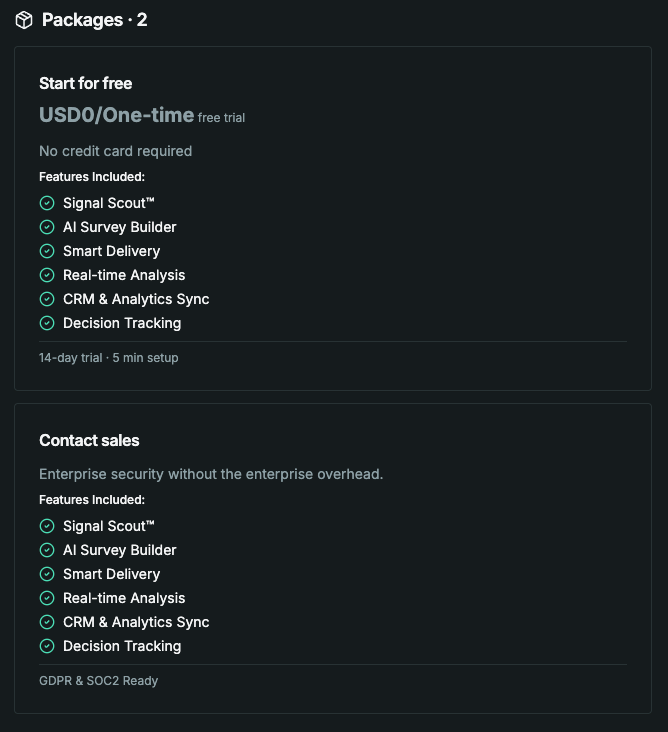Click check icon for Decision Tracking in Contact sales
This screenshot has width=668, height=732.
(47, 646)
